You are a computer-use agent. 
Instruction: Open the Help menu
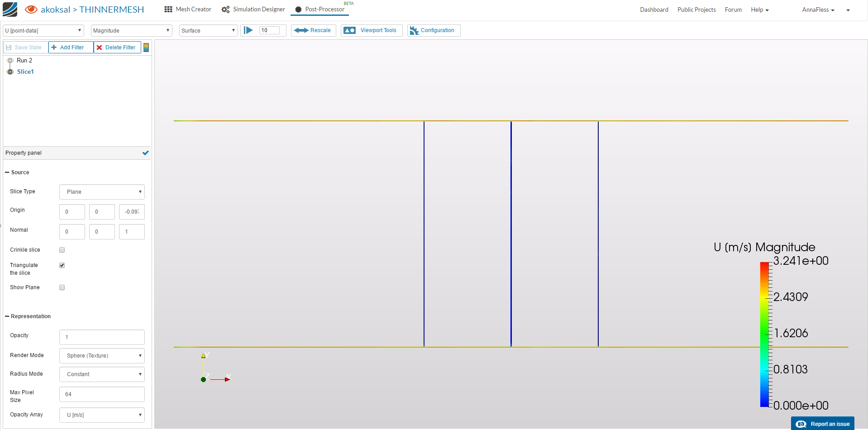point(760,10)
